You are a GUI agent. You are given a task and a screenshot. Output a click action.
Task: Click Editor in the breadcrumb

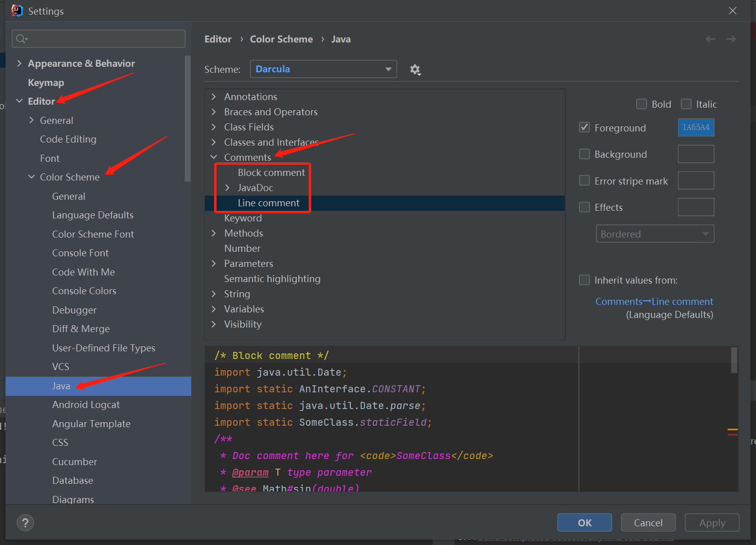[x=218, y=39]
